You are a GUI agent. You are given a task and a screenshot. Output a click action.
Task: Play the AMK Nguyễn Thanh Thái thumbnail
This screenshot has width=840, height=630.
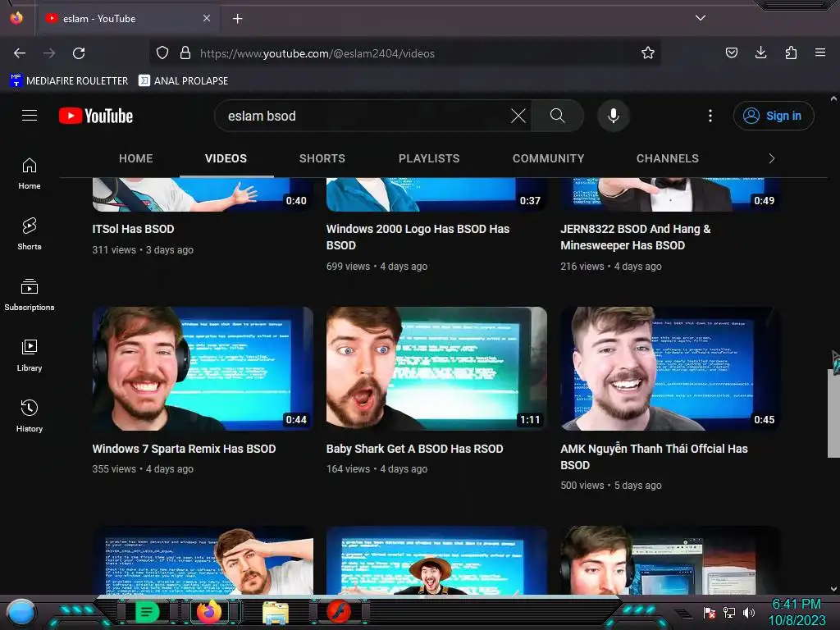[x=670, y=368]
